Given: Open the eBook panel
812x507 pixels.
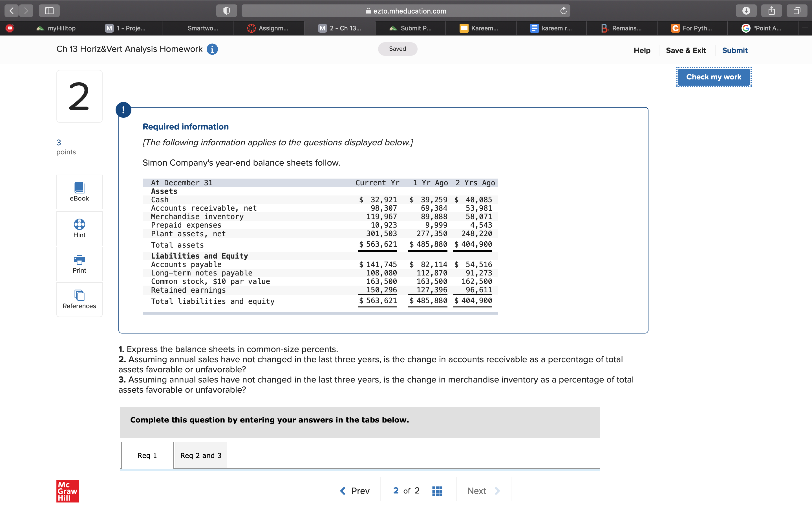Looking at the screenshot, I should click(79, 192).
